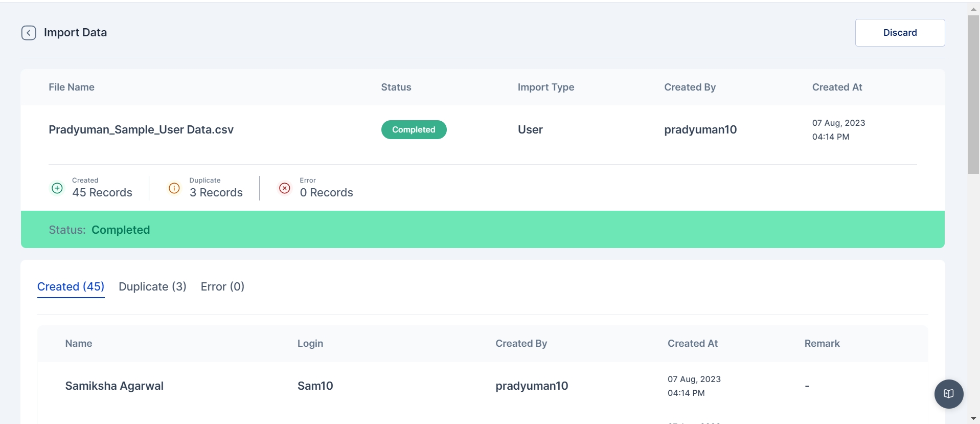
Task: Click the Pradyuman_Sample_User Data.csv file name
Action: pos(141,130)
